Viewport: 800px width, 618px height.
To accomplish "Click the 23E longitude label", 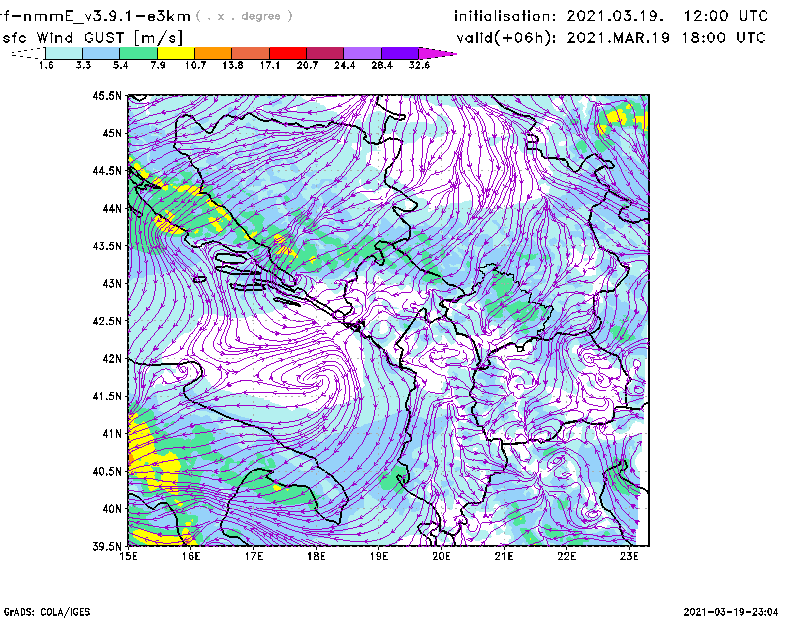I will [x=629, y=556].
